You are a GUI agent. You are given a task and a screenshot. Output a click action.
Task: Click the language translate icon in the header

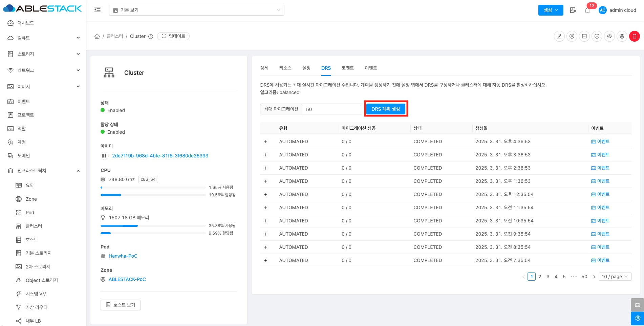(573, 10)
